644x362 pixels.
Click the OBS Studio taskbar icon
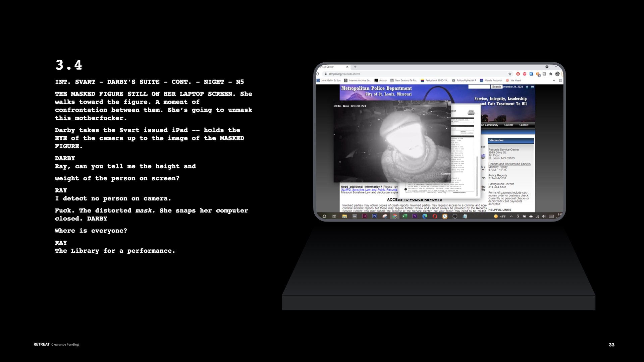[455, 216]
